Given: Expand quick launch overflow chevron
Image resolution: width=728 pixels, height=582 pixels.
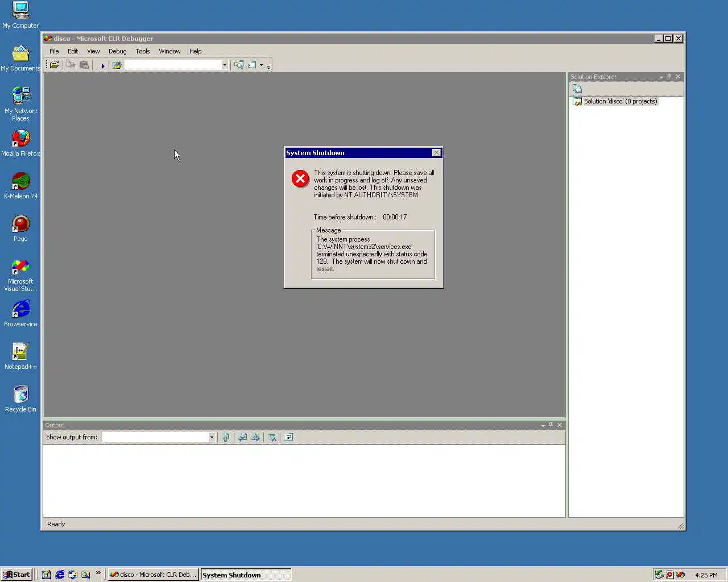Looking at the screenshot, I should pyautogui.click(x=98, y=573).
